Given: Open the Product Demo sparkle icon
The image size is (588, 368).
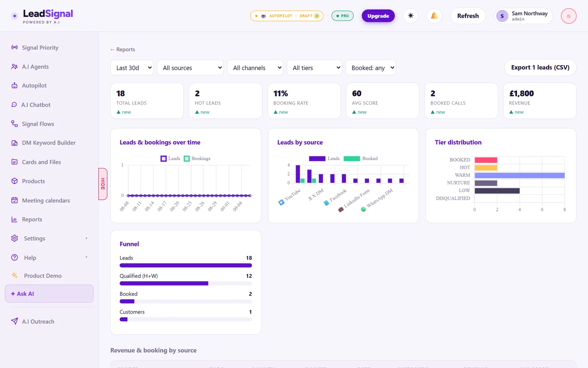Looking at the screenshot, I should (14, 275).
